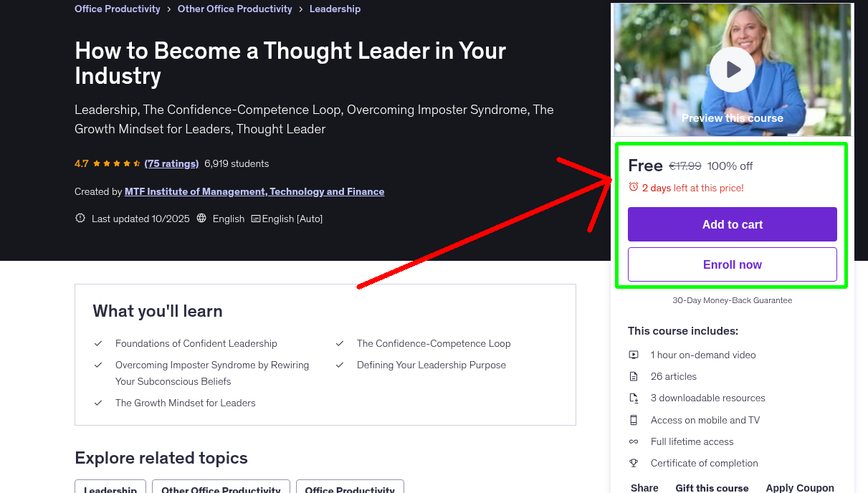Viewport: 868px width, 493px height.
Task: Click the certificate of completion trophy icon
Action: pos(634,463)
